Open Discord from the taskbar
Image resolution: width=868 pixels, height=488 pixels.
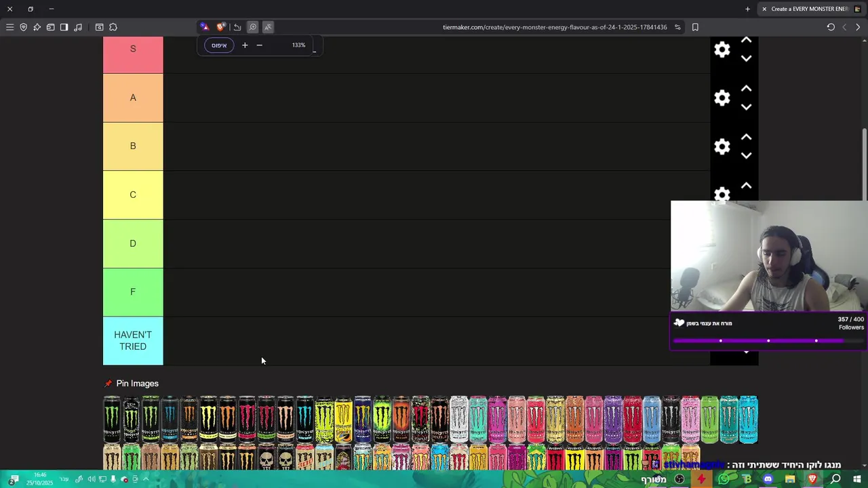click(768, 479)
